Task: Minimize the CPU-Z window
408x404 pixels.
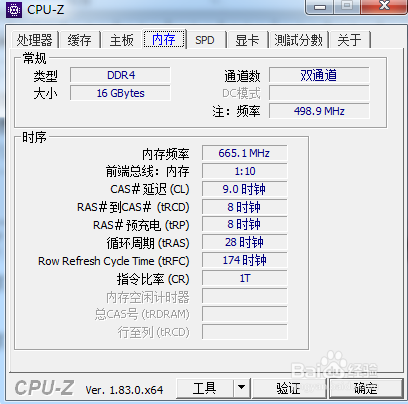Action: pyautogui.click(x=320, y=7)
